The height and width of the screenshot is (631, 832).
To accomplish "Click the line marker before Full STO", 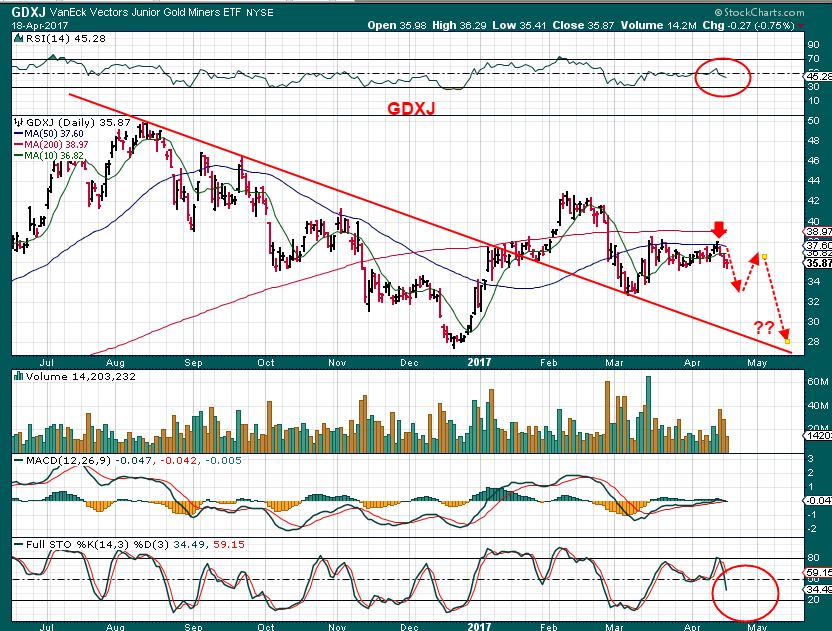I will [x=19, y=544].
